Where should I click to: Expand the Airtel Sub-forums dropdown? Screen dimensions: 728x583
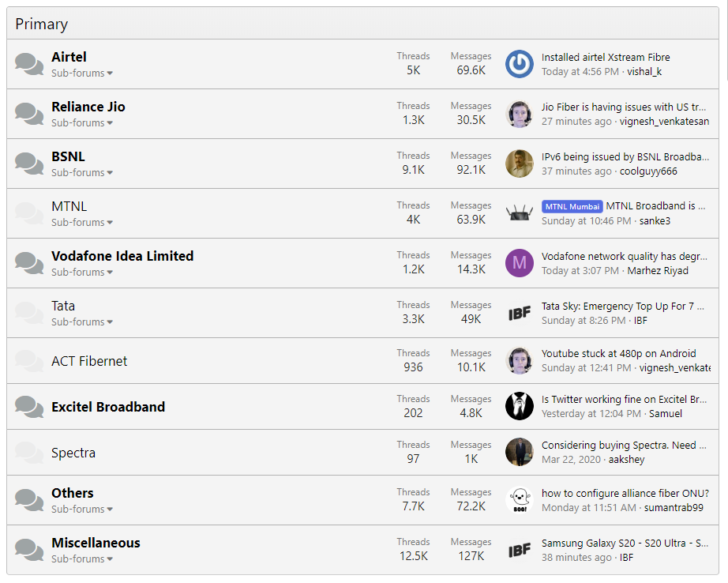(82, 73)
